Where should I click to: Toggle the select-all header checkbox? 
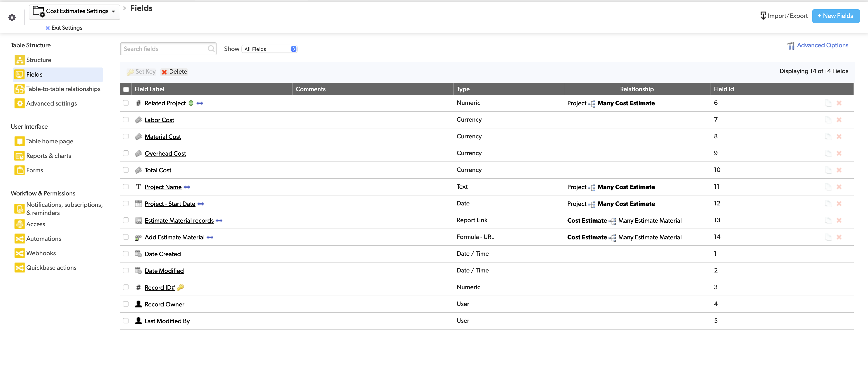[126, 89]
